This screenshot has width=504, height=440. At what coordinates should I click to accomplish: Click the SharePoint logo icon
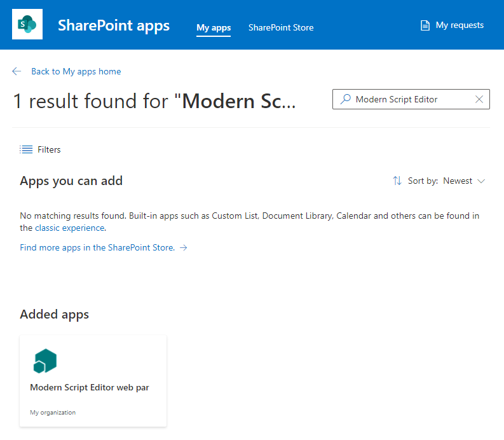pos(27,24)
